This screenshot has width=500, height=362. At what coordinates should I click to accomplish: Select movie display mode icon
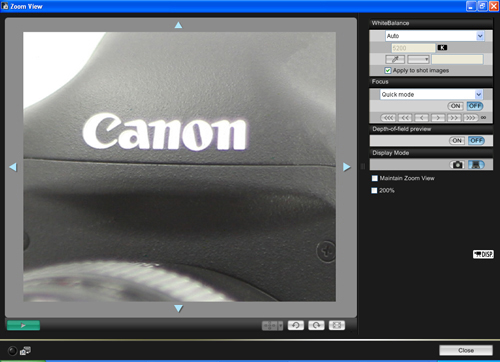click(476, 165)
